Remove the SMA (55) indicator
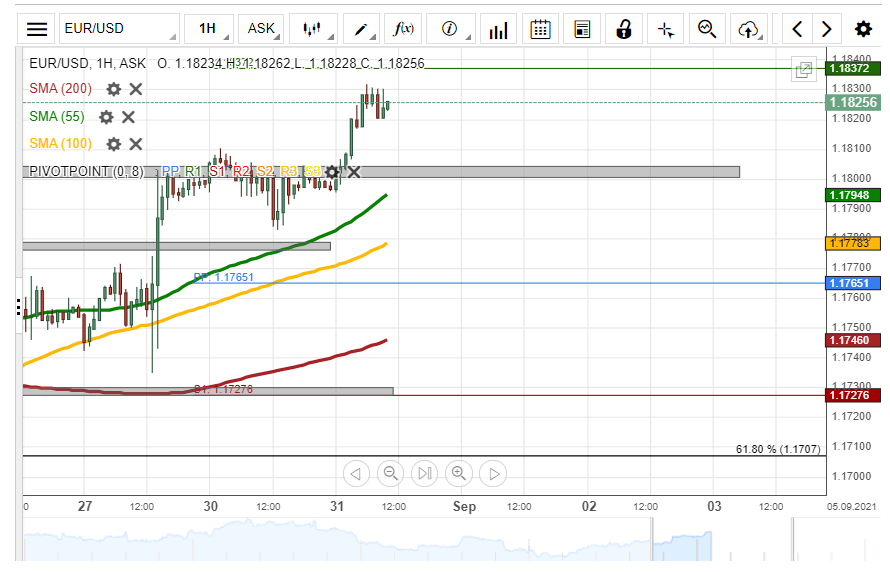 [128, 117]
